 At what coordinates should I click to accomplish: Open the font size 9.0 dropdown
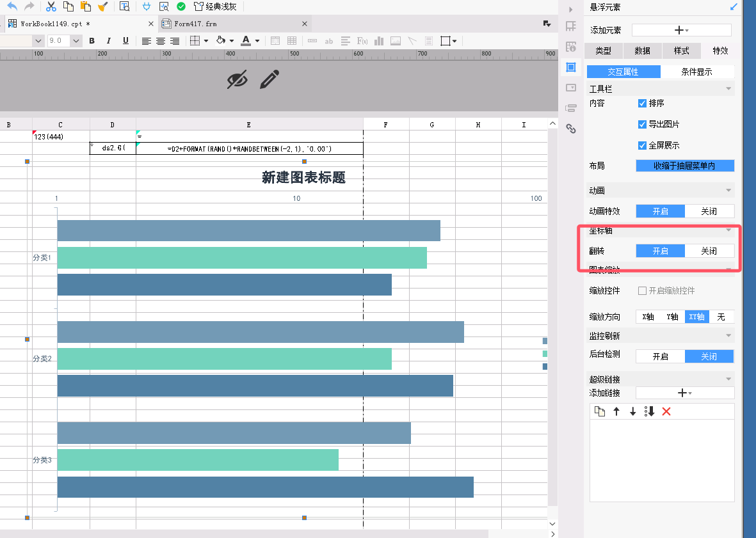(x=76, y=41)
